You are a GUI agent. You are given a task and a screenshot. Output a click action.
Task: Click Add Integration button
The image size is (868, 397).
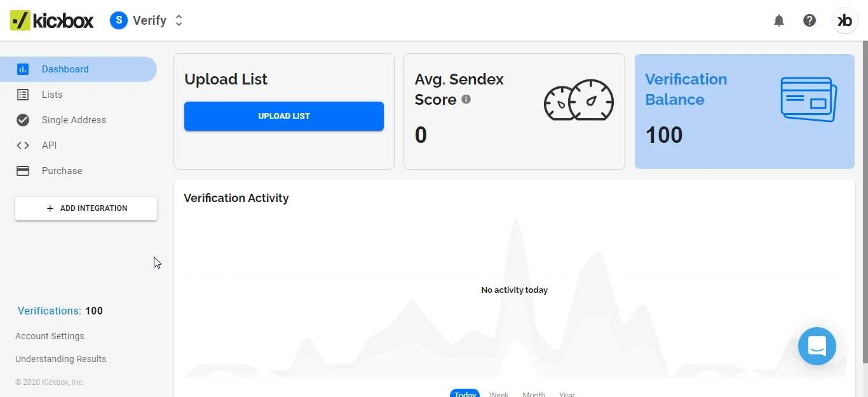[86, 208]
